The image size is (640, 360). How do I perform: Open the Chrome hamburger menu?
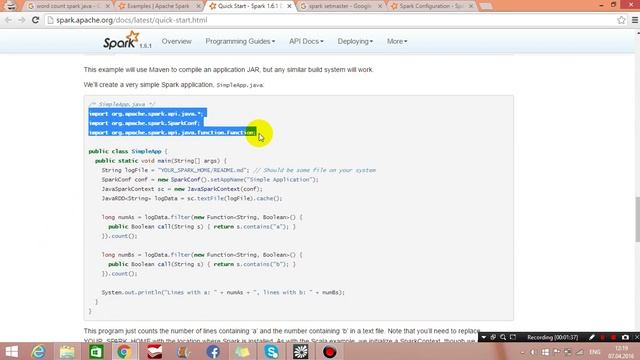(635, 20)
